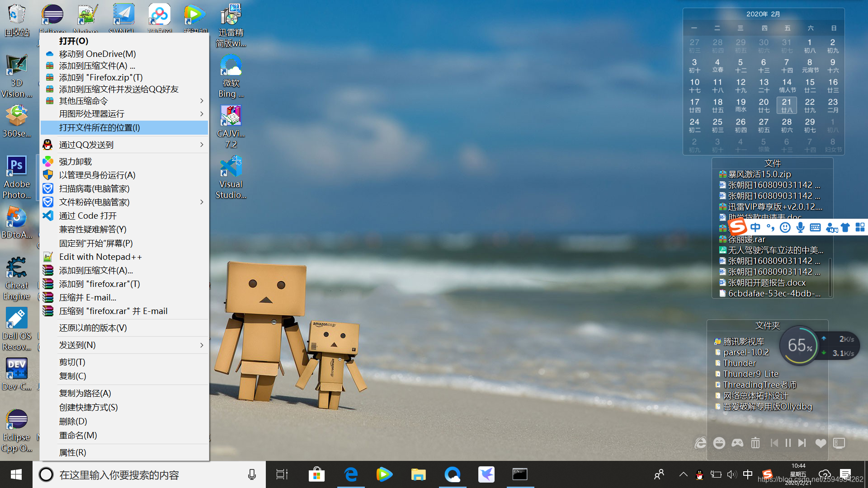This screenshot has width=868, height=488.
Task: Open Sogou skin shirt icon
Action: pos(845,227)
